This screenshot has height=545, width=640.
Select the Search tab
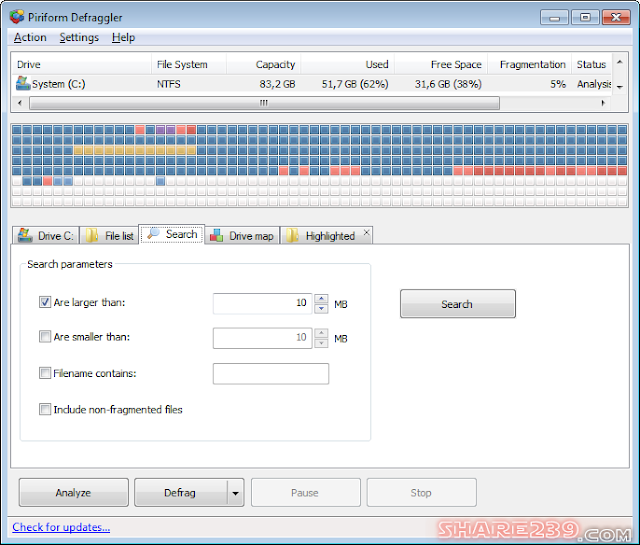172,234
